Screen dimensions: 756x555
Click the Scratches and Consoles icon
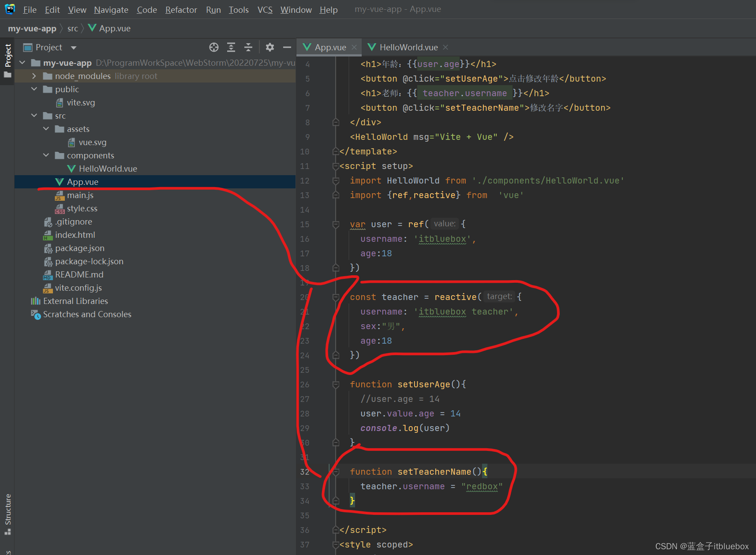tap(36, 314)
